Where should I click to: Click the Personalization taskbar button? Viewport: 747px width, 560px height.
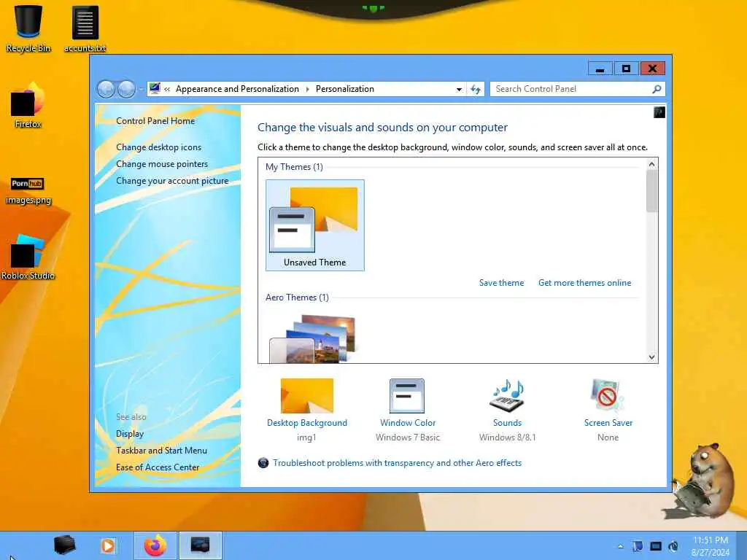(200, 545)
